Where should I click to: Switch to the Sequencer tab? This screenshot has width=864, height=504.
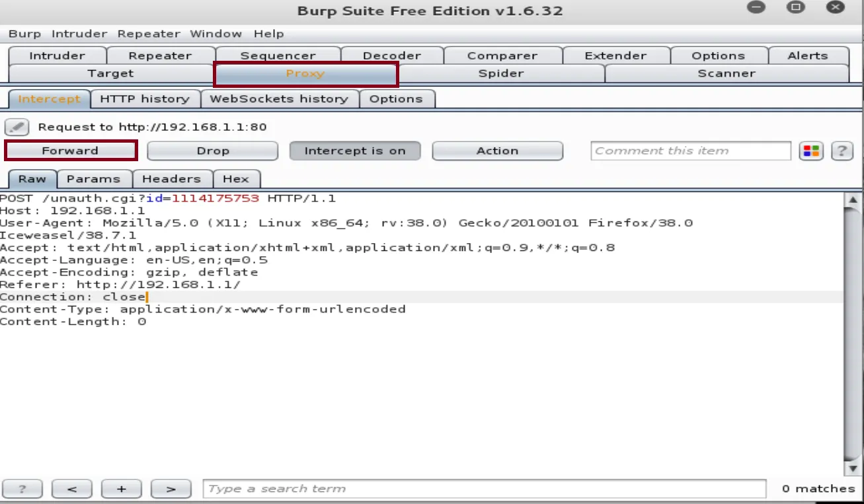(x=278, y=55)
